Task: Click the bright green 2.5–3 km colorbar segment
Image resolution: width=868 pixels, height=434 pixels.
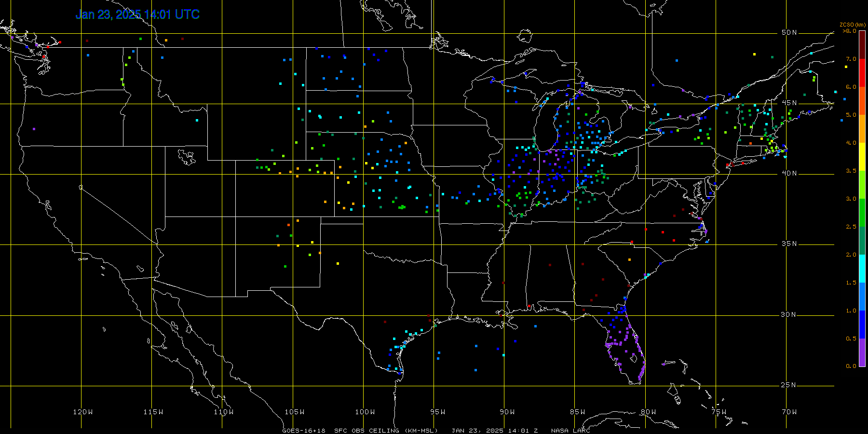Action: [862, 213]
